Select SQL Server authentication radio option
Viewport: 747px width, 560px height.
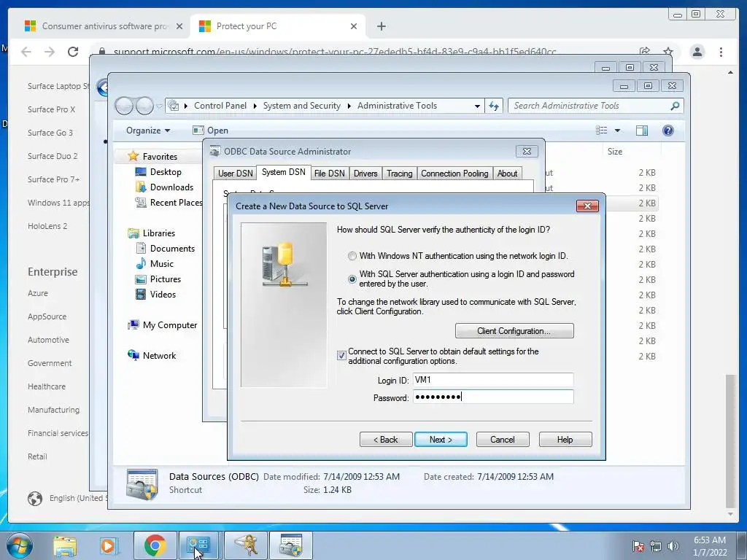click(352, 279)
